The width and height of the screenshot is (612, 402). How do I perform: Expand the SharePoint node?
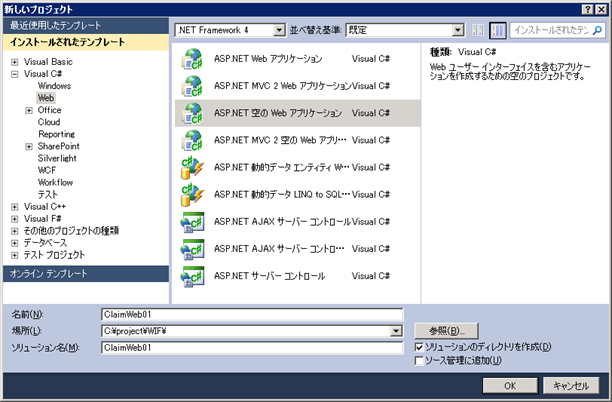click(x=29, y=147)
